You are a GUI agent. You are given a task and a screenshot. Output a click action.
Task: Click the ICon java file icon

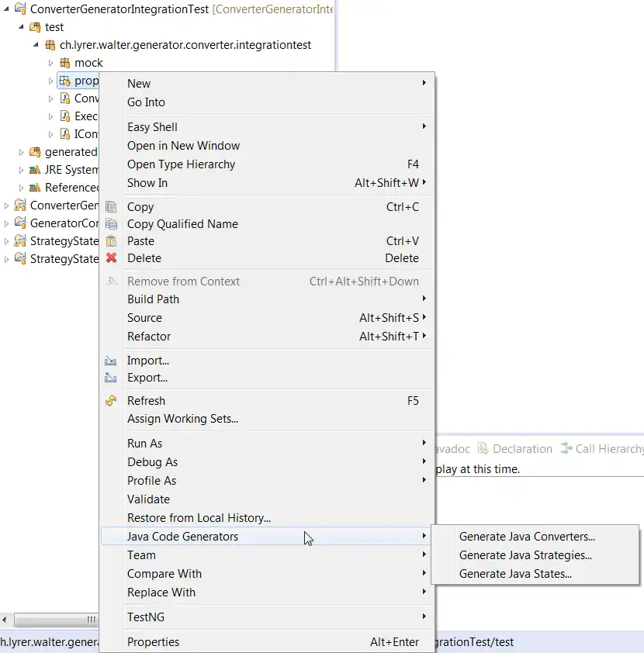coord(65,134)
